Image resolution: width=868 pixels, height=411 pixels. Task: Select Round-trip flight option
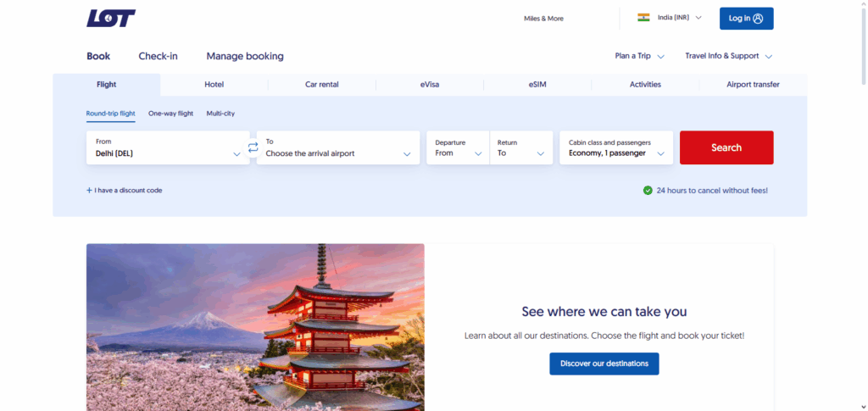coord(110,113)
